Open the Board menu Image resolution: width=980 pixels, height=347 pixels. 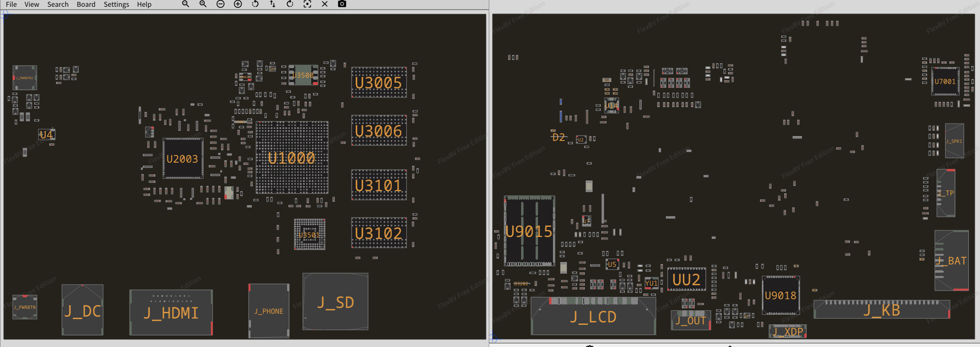[86, 4]
